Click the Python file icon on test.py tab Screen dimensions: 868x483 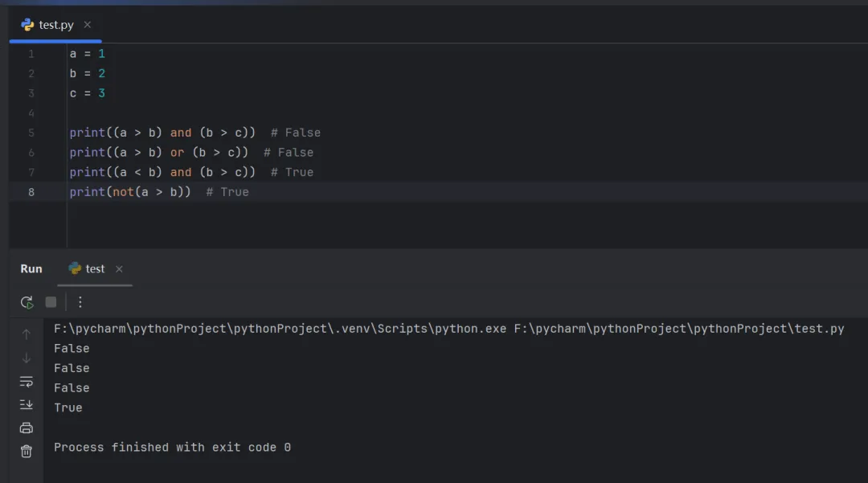click(x=28, y=25)
